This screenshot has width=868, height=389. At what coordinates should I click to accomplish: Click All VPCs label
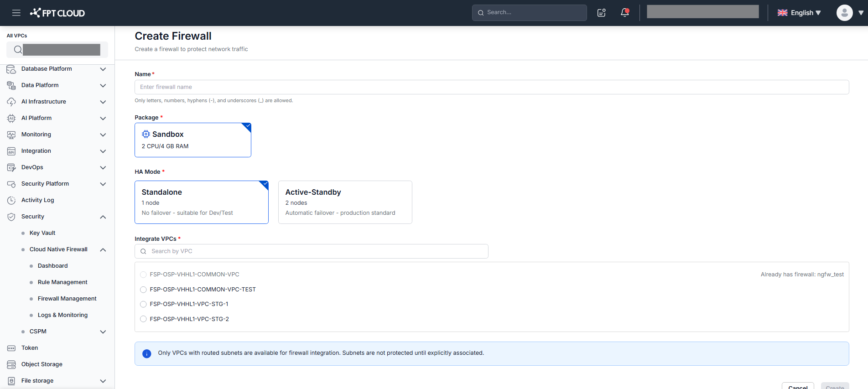tap(17, 36)
